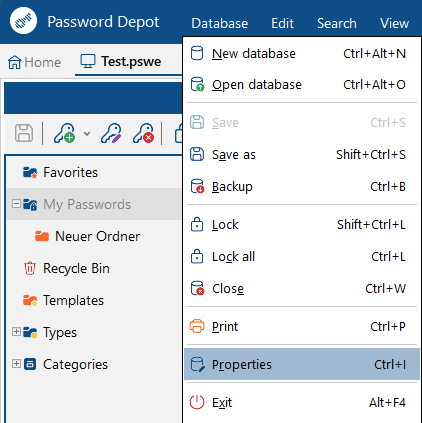The width and height of the screenshot is (422, 423).
Task: Click the My Passwords locked folder icon
Action: (30, 204)
